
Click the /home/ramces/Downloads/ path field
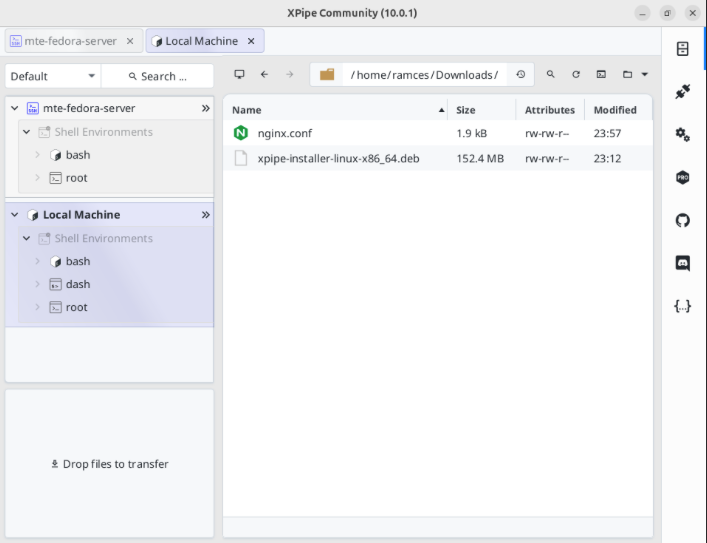(424, 74)
